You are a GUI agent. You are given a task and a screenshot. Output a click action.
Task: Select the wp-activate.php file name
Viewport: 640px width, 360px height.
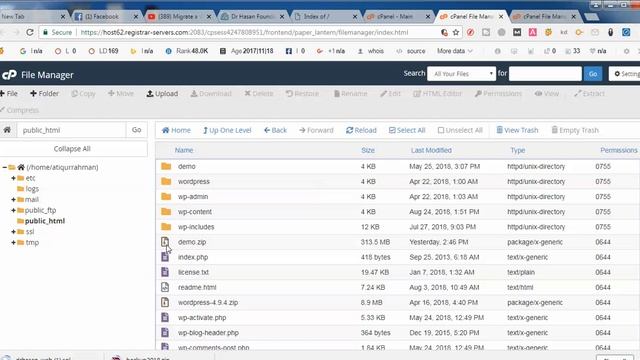202,318
